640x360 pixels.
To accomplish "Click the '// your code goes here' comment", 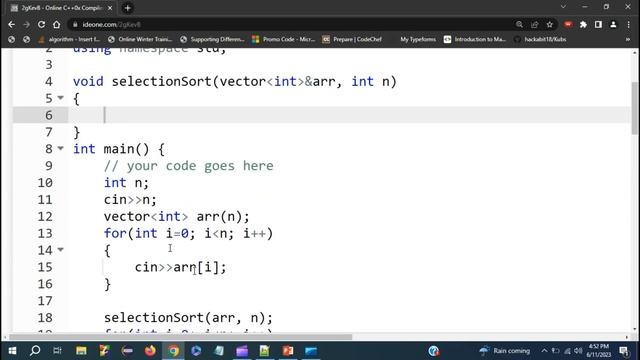I will [x=189, y=166].
